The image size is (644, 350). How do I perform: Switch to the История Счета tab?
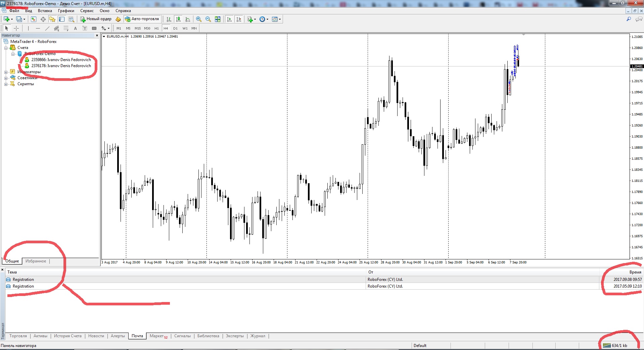tap(68, 336)
